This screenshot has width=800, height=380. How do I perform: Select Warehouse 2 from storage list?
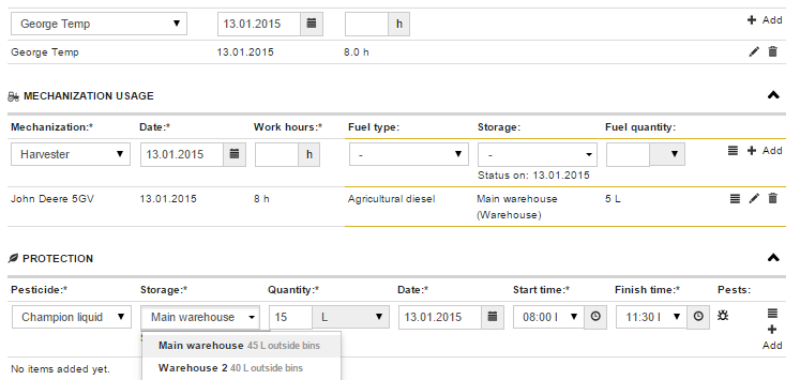241,368
